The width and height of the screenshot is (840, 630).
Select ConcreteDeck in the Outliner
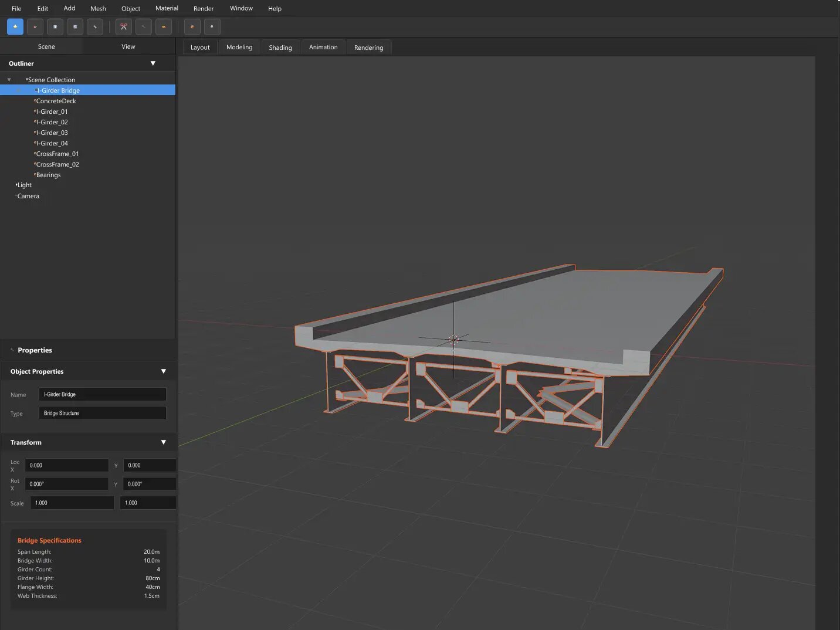(x=55, y=101)
